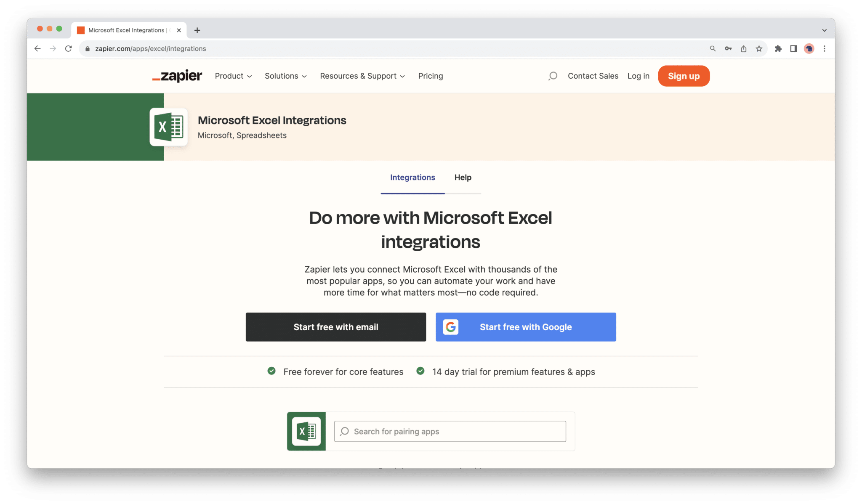The height and width of the screenshot is (504, 862).
Task: Reload the page with refresh icon
Action: coord(68,49)
